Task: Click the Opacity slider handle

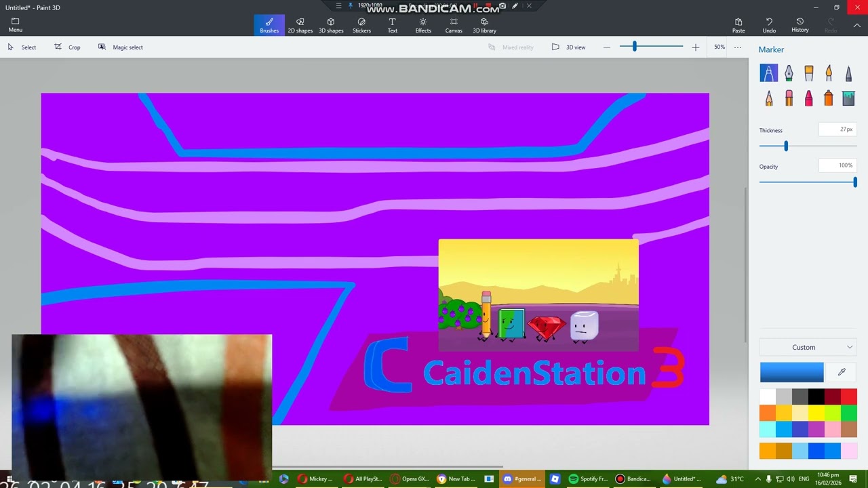Action: [854, 182]
